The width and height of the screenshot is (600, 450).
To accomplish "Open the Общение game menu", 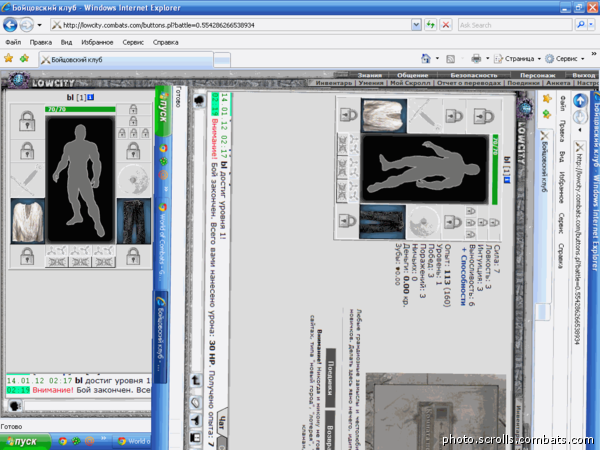I will point(412,75).
